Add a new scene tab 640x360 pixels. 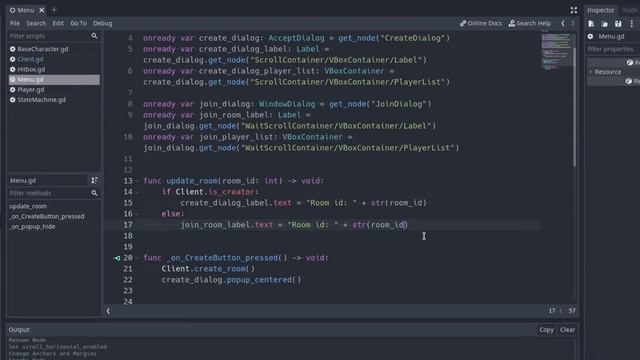54,10
